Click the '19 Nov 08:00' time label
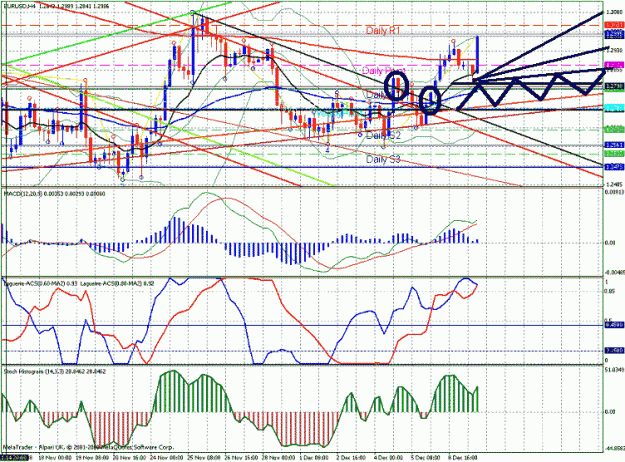This screenshot has width=625, height=462. click(92, 457)
